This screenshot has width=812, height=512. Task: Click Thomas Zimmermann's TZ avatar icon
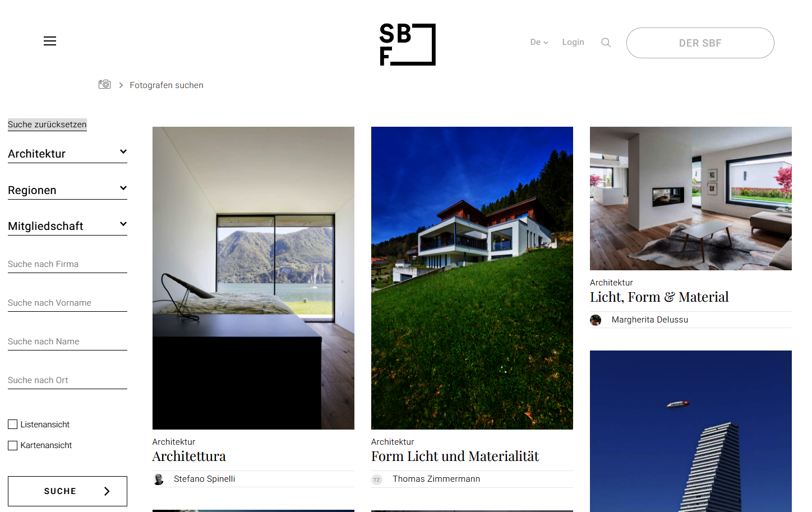pyautogui.click(x=377, y=479)
